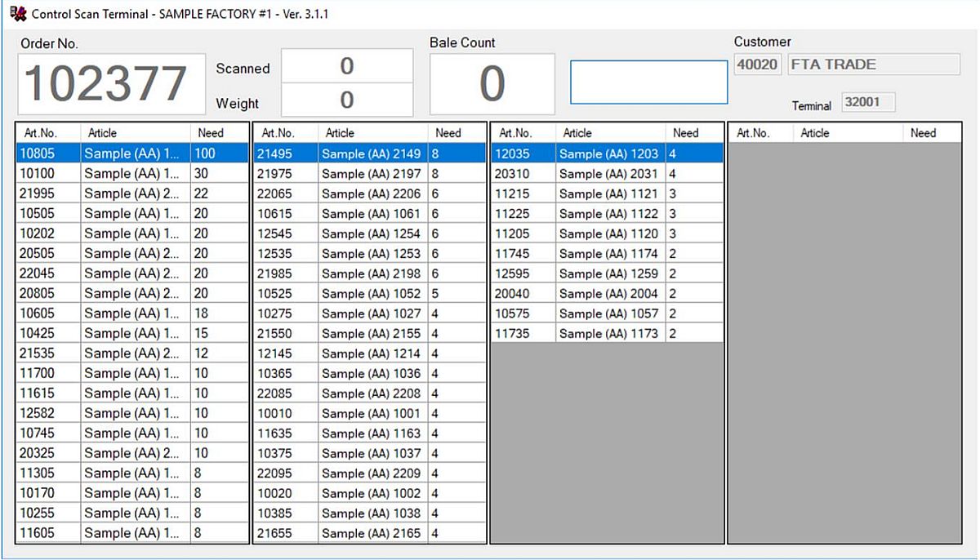Sort first list by Need column header
This screenshot has width=980, height=560.
click(x=210, y=133)
